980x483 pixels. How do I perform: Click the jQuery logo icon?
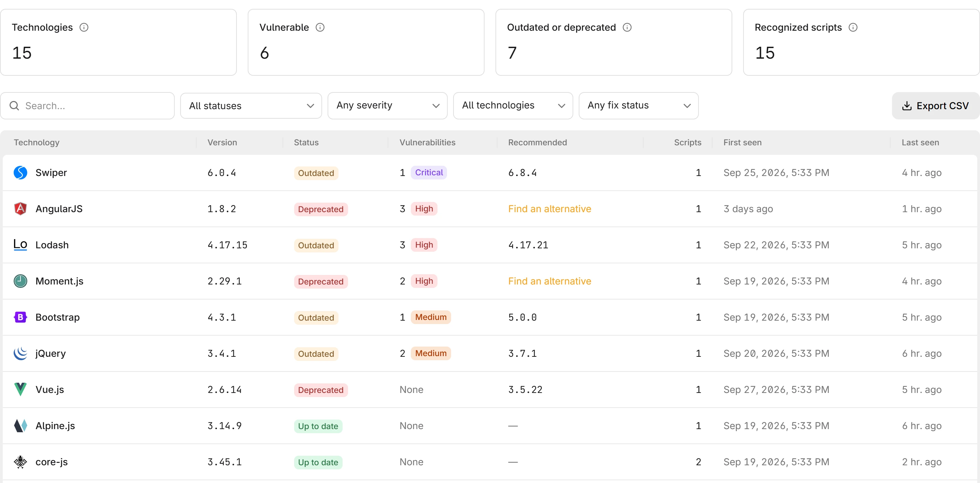pyautogui.click(x=20, y=353)
